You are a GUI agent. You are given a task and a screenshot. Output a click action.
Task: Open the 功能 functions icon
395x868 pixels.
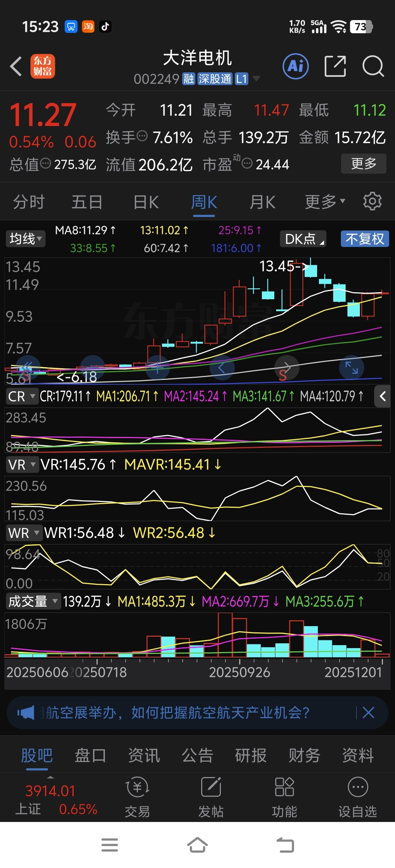point(285,797)
